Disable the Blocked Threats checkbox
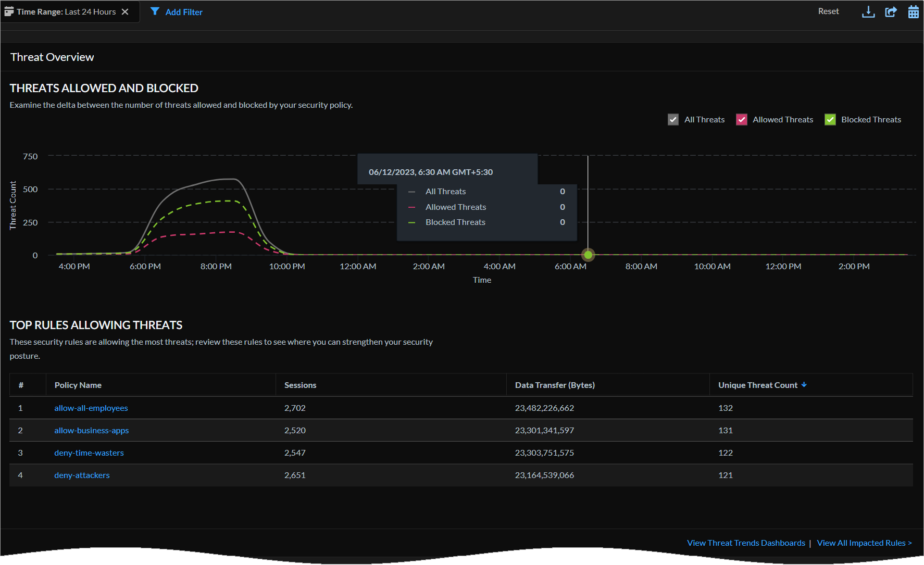924x565 pixels. [x=830, y=120]
